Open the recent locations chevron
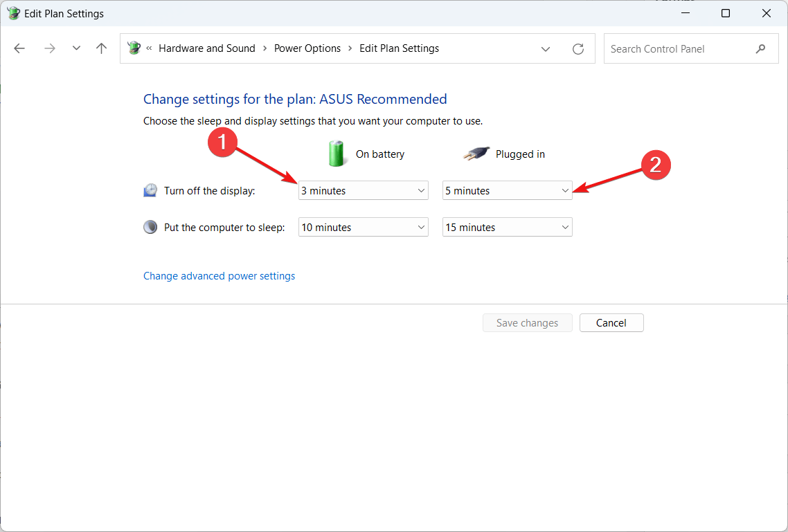 pos(76,48)
